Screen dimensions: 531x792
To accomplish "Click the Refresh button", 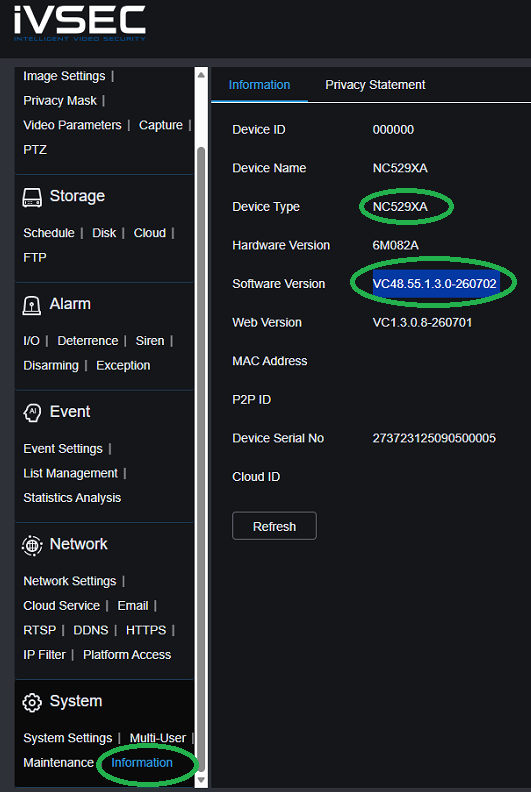I will coord(274,526).
